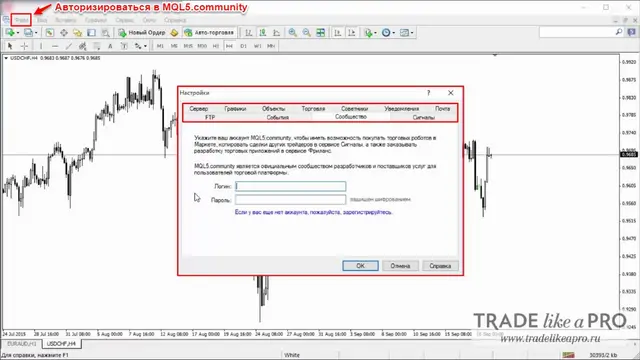
Task: Click the Новый Ордер toolbar button
Action: (142, 33)
